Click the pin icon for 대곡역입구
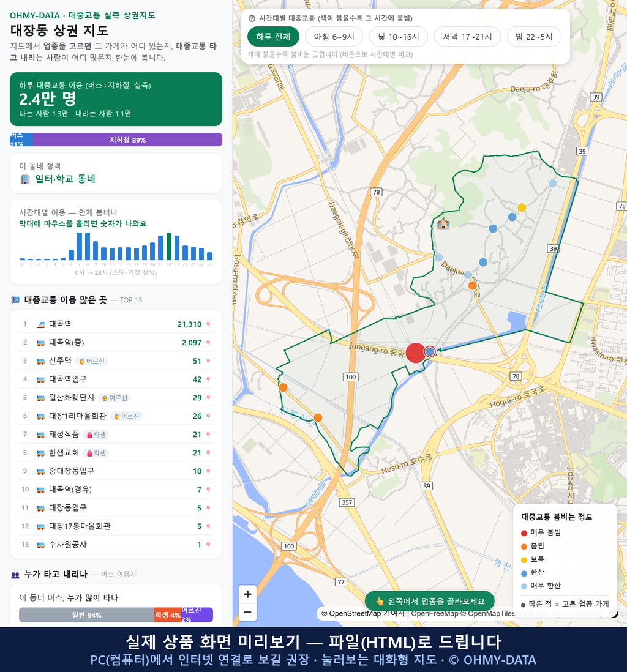 [208, 379]
